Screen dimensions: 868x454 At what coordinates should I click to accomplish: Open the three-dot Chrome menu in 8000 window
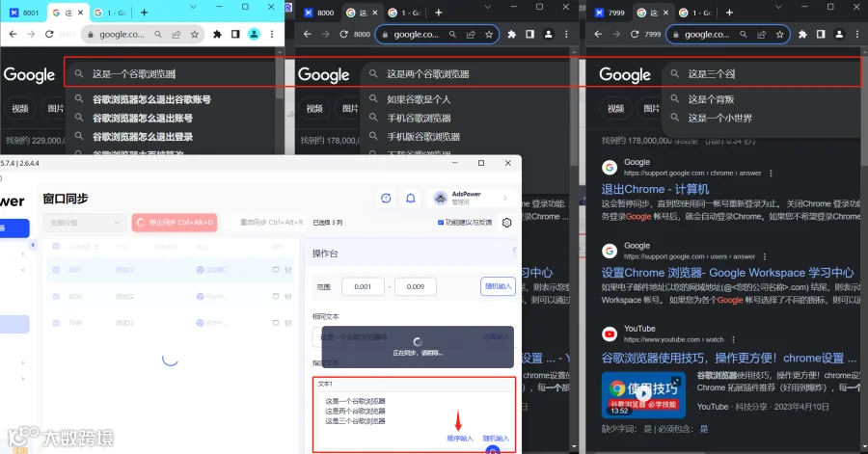click(x=566, y=35)
